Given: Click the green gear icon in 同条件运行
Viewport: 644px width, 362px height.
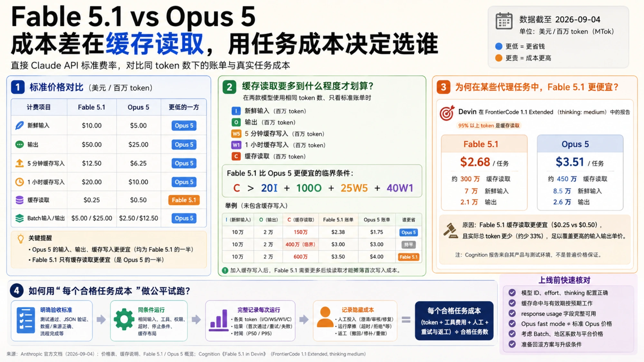Looking at the screenshot, I should pyautogui.click(x=124, y=320).
